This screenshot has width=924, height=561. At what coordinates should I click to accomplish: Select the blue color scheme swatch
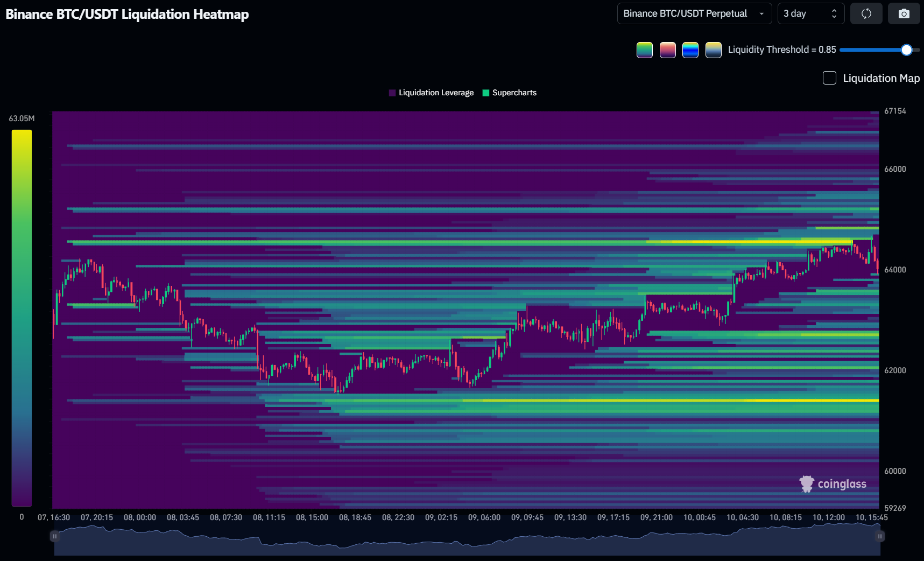690,50
